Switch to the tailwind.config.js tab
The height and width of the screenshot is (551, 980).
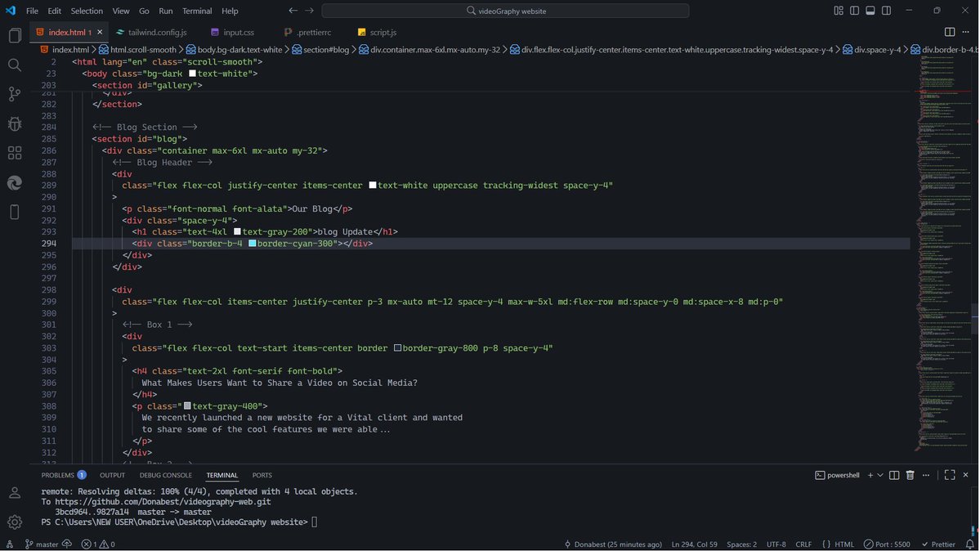[157, 33]
